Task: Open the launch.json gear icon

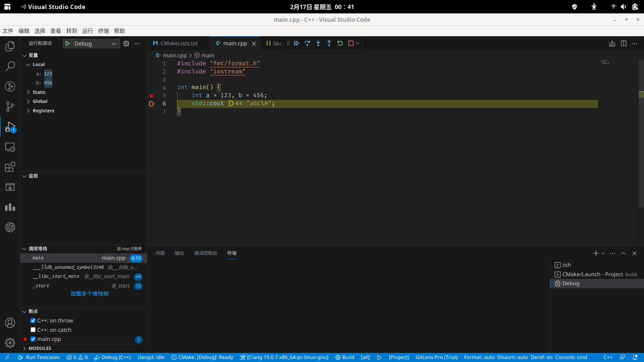Action: click(x=126, y=44)
